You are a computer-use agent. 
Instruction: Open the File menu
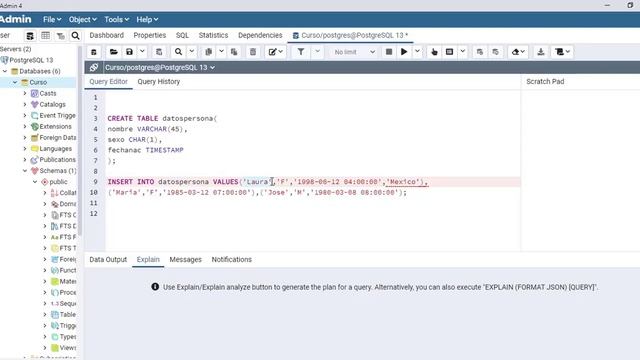pyautogui.click(x=52, y=19)
